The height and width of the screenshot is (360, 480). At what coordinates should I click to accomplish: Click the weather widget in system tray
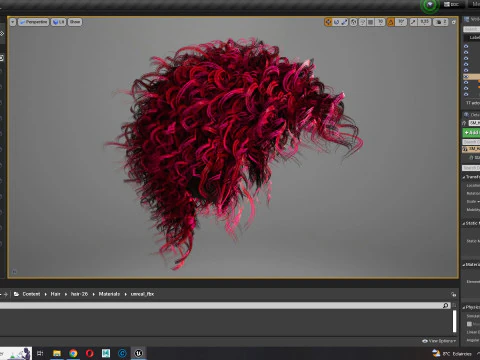point(453,354)
